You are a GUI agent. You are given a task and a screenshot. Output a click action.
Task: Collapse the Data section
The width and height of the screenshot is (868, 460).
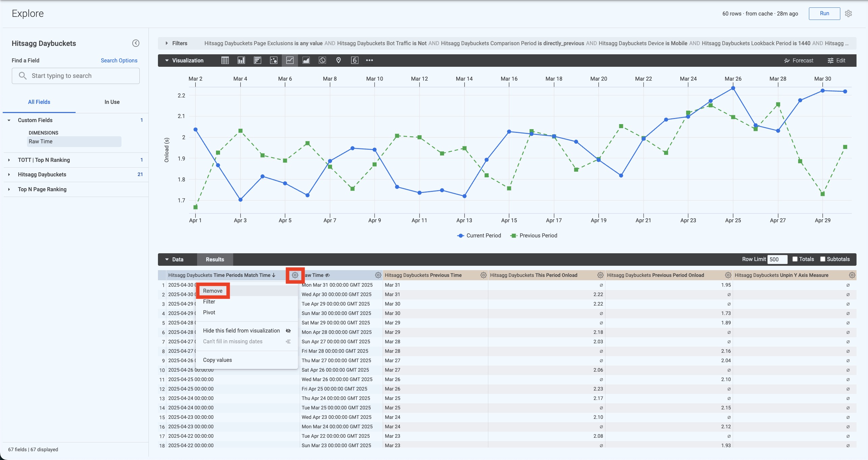click(x=167, y=259)
